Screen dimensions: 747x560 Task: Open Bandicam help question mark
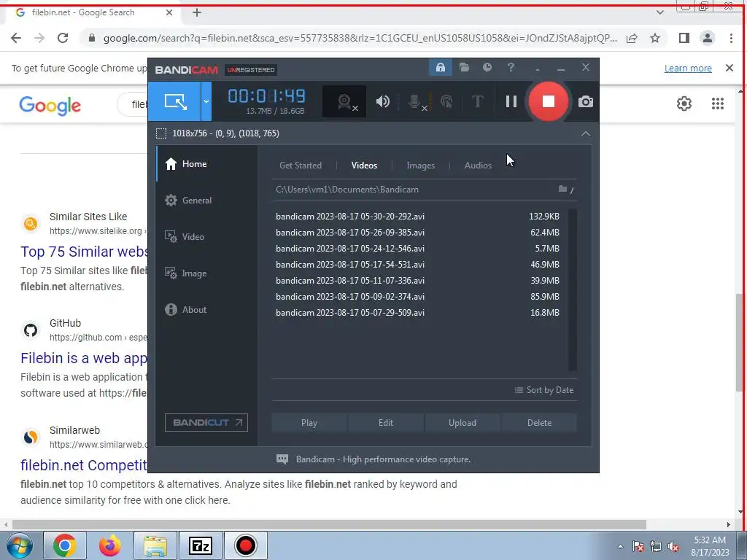pos(511,68)
